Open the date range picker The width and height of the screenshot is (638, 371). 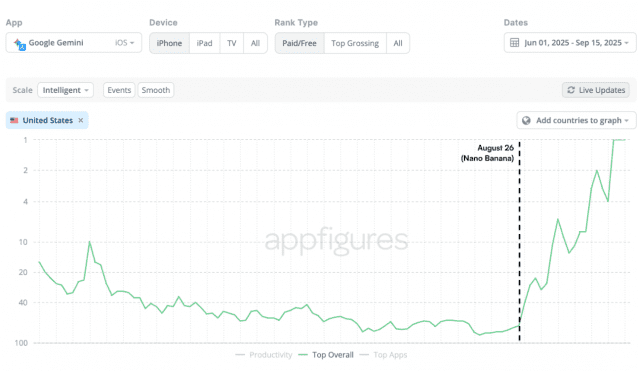[570, 43]
